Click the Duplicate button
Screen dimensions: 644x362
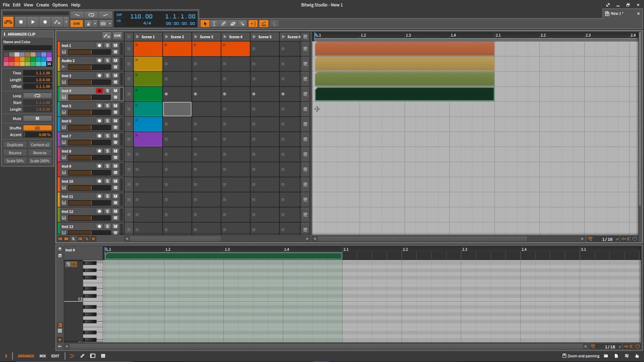tap(15, 145)
